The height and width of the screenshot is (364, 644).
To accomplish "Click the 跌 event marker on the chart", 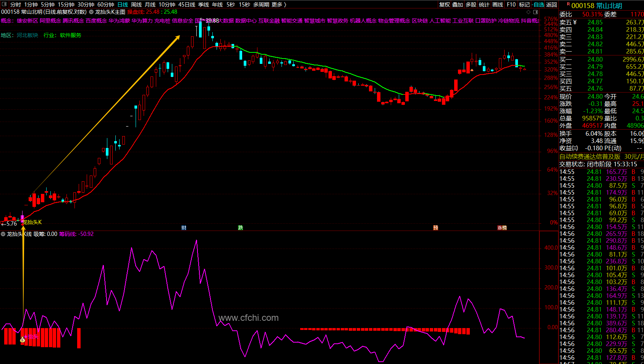I will tap(241, 228).
